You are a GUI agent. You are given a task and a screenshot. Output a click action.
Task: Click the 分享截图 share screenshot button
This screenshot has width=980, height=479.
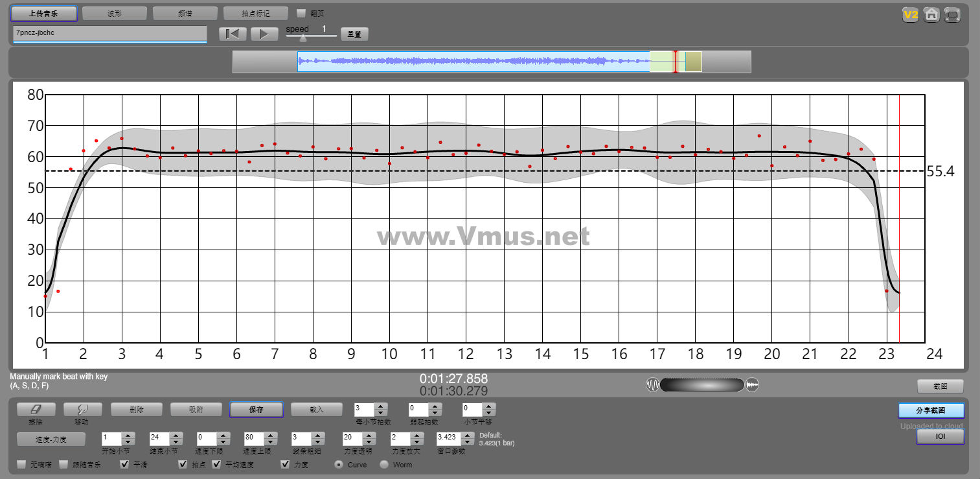click(931, 410)
